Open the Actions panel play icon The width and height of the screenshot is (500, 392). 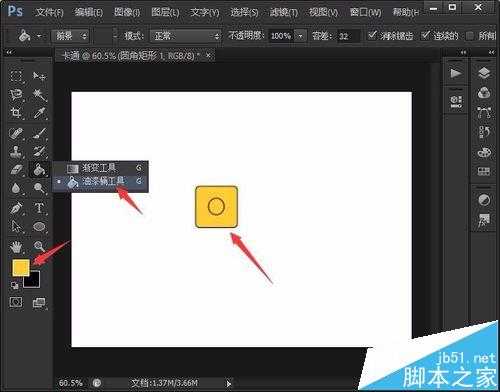coord(455,73)
